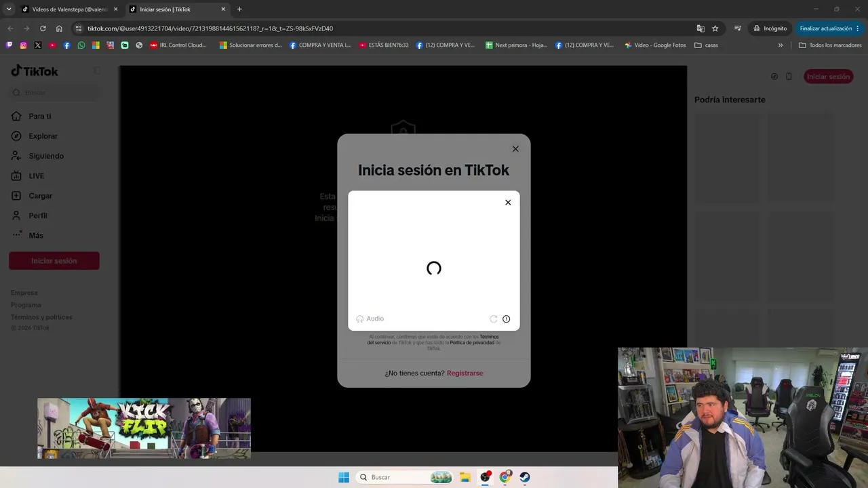Show more bookmarks chevron
Screen dimensions: 868x488
pos(781,45)
